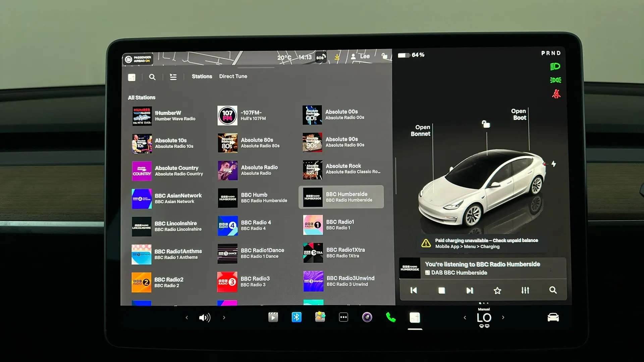Tune to Absolute Country
Viewport: 644px width, 362px height.
pos(168,171)
